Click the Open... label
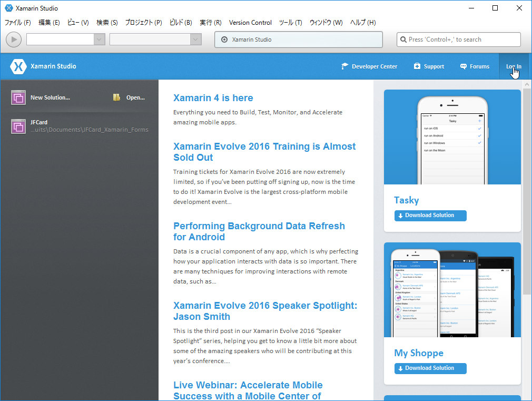The height and width of the screenshot is (401, 532). coord(135,97)
